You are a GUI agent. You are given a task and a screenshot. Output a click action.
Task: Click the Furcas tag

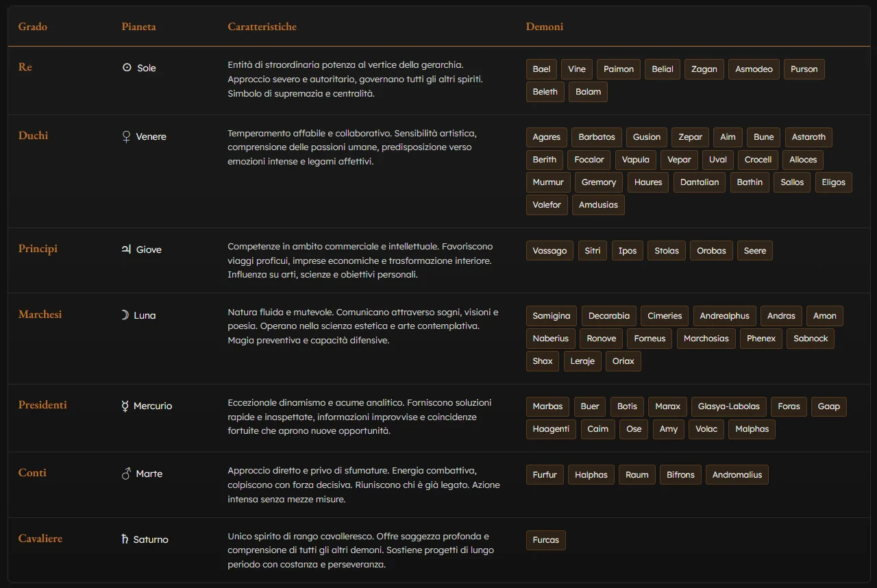click(x=546, y=540)
